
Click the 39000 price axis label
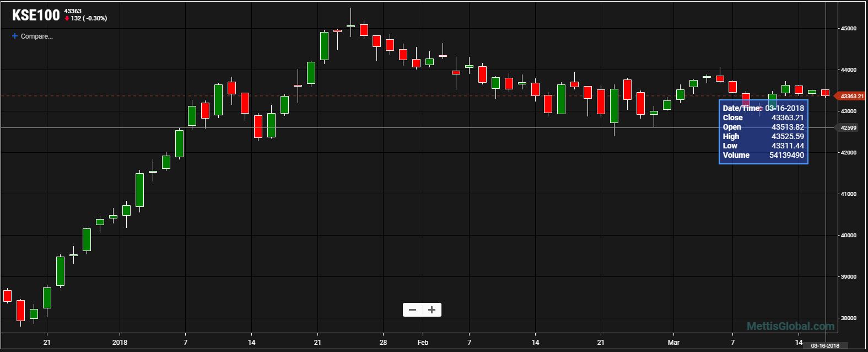point(849,277)
